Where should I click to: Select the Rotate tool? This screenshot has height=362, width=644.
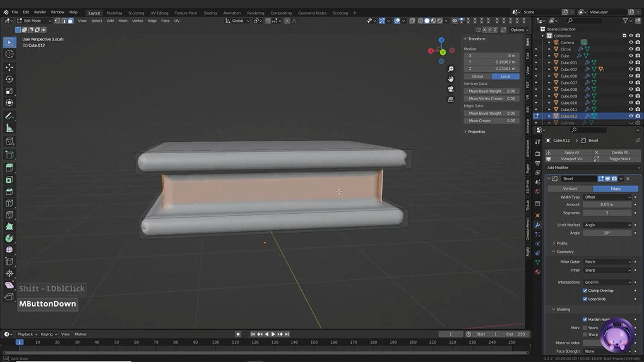coord(9,79)
